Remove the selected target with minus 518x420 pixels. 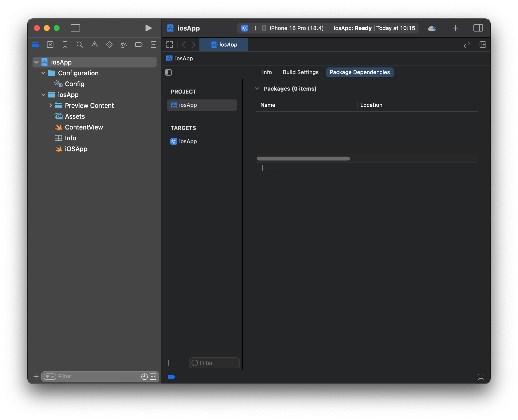click(x=180, y=363)
